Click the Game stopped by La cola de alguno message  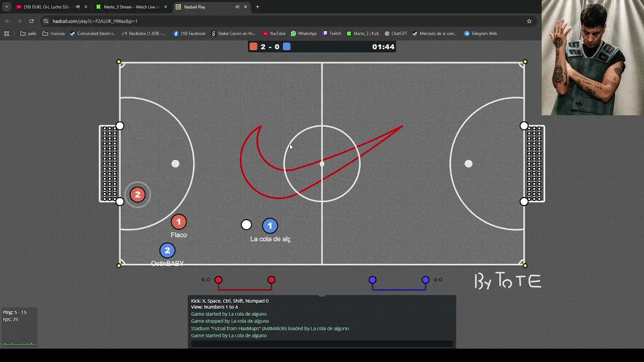pos(230,321)
